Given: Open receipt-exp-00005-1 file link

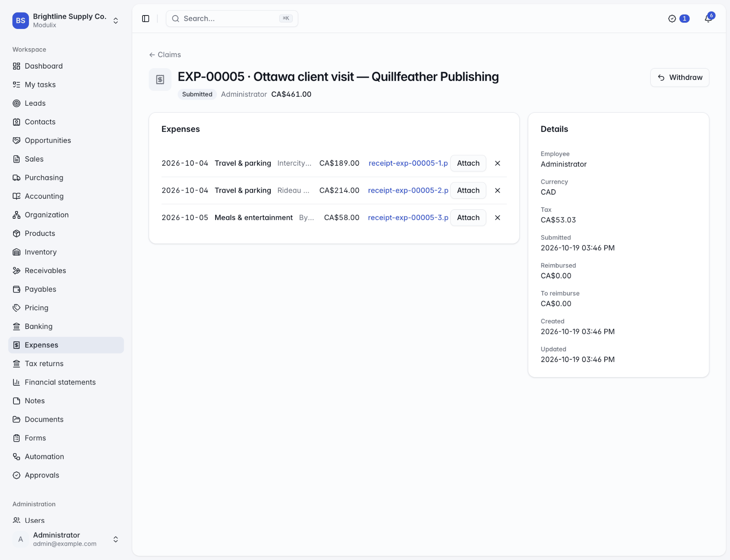Looking at the screenshot, I should pyautogui.click(x=408, y=163).
